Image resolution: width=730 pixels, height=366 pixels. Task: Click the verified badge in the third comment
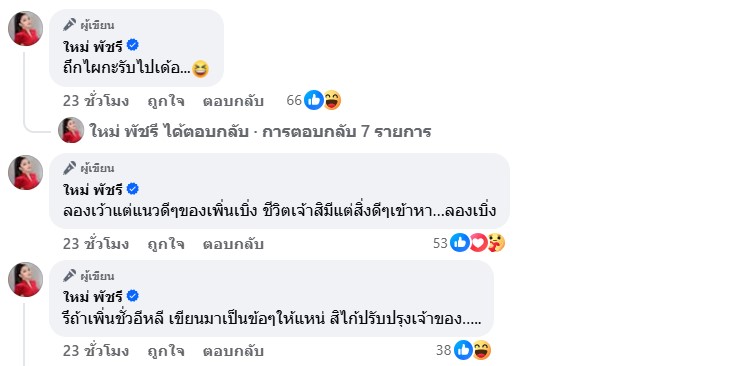point(133,296)
